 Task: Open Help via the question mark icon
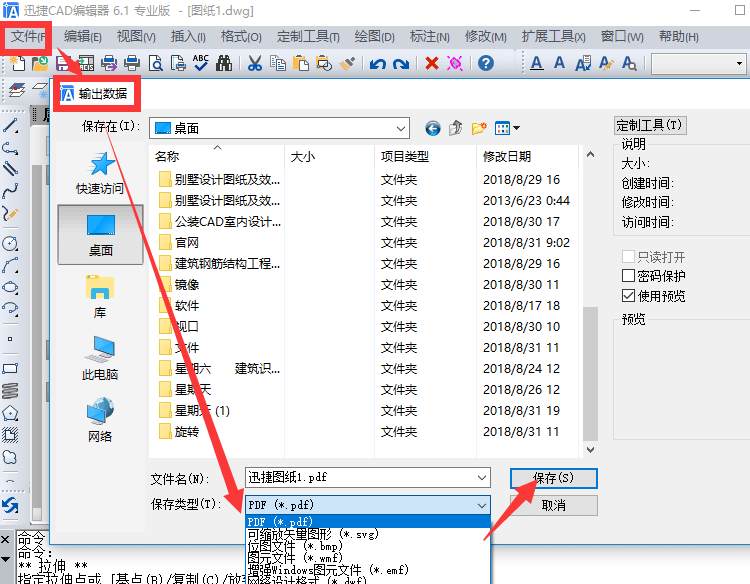(x=486, y=64)
